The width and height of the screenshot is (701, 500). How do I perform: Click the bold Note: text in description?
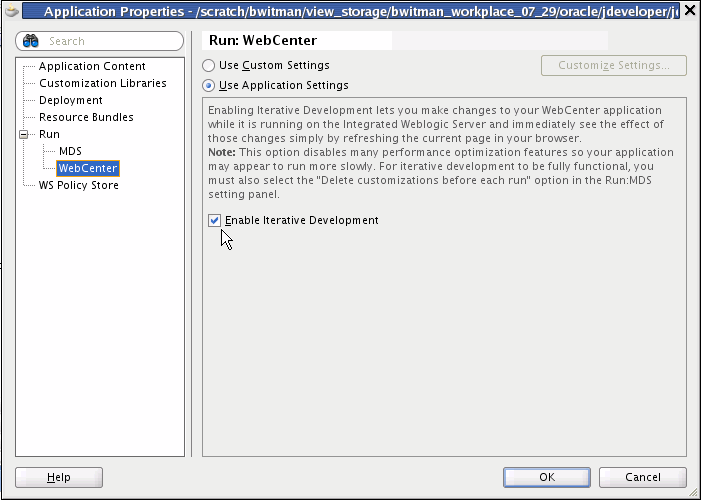coord(222,152)
